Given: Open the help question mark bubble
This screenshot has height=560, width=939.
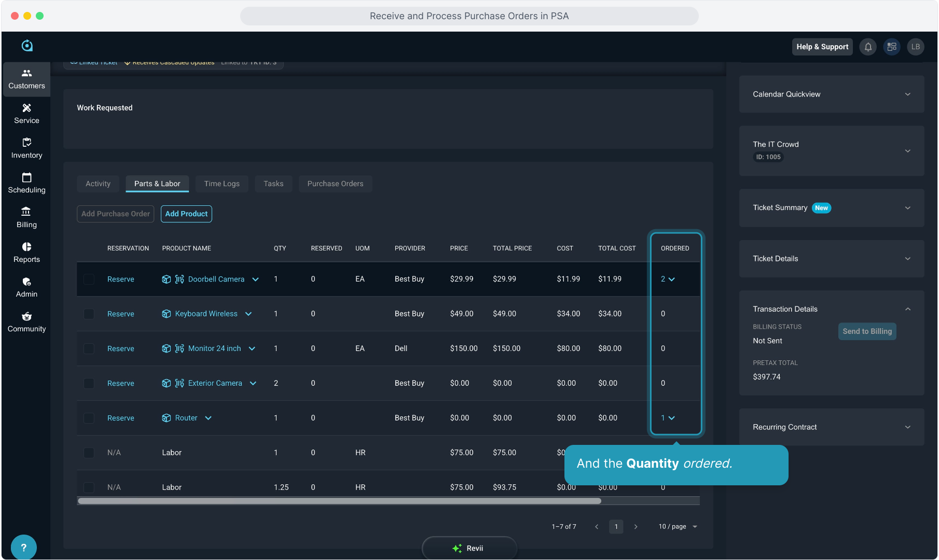Looking at the screenshot, I should (x=23, y=548).
